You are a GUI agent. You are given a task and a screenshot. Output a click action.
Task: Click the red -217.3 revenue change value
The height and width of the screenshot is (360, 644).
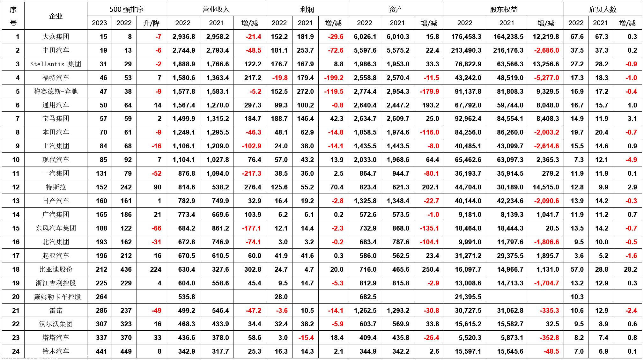point(251,173)
